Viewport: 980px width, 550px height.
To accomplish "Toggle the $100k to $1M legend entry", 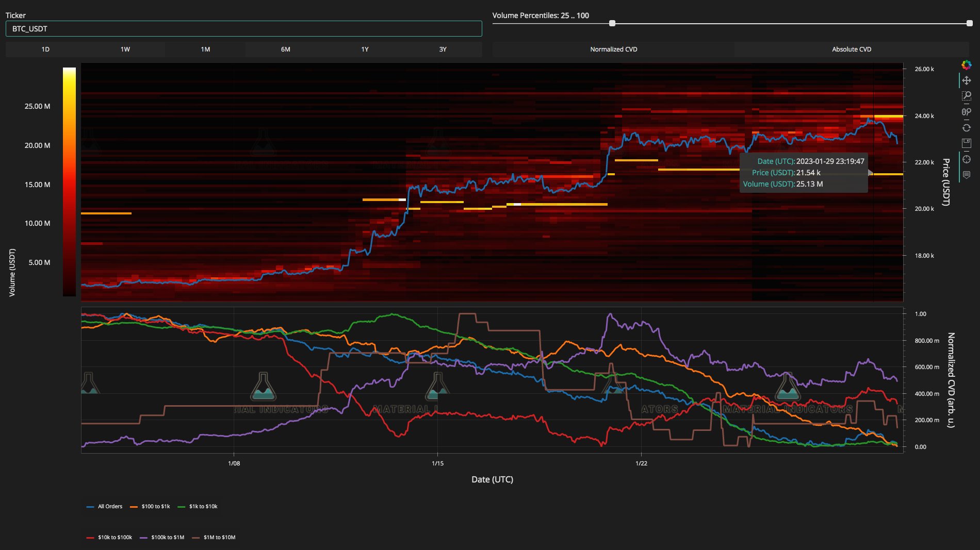I will click(162, 538).
